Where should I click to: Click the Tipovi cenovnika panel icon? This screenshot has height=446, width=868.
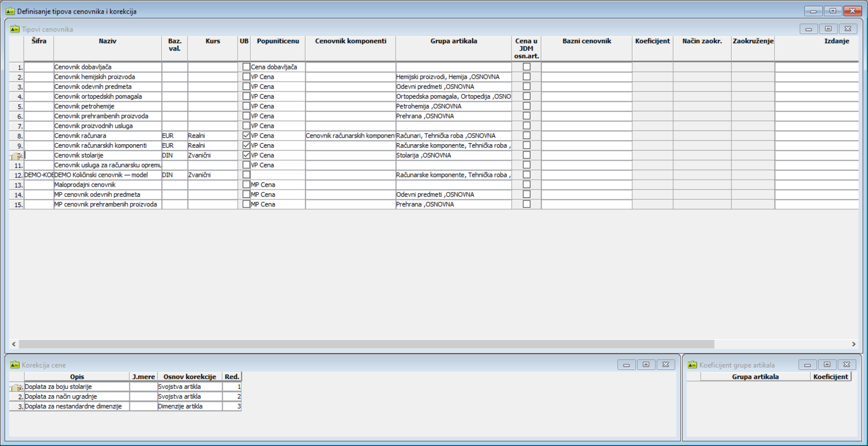15,29
